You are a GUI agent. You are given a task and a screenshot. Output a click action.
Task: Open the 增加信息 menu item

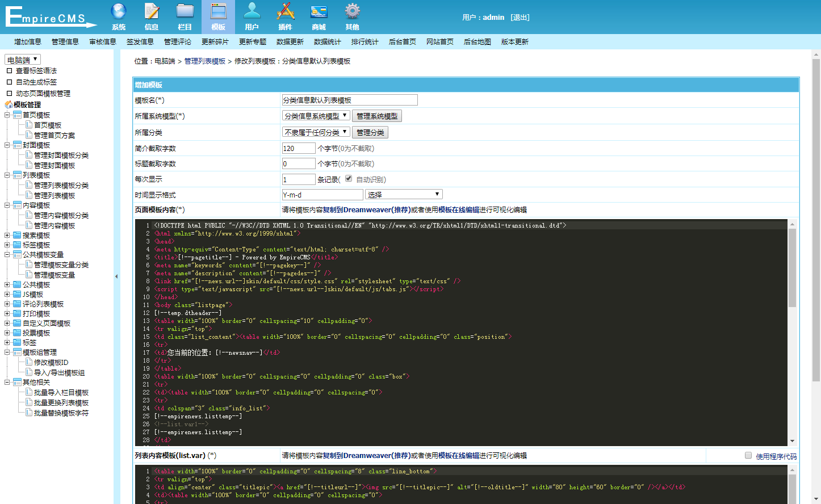click(x=28, y=42)
